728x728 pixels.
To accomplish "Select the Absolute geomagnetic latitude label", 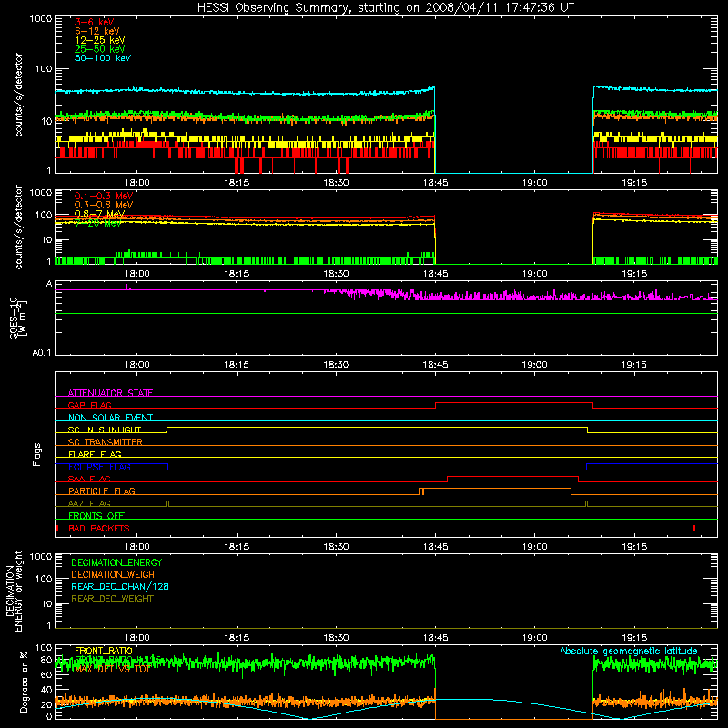I will [x=629, y=651].
